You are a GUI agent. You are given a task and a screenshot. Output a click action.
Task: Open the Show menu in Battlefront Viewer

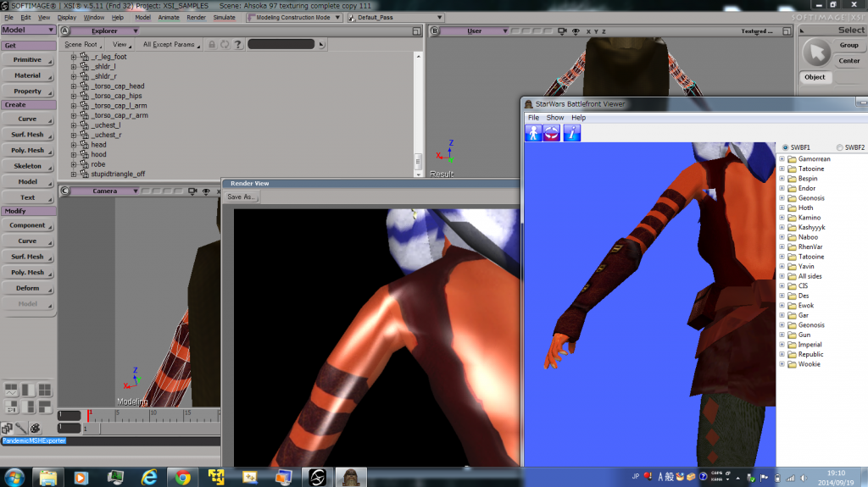pos(554,118)
